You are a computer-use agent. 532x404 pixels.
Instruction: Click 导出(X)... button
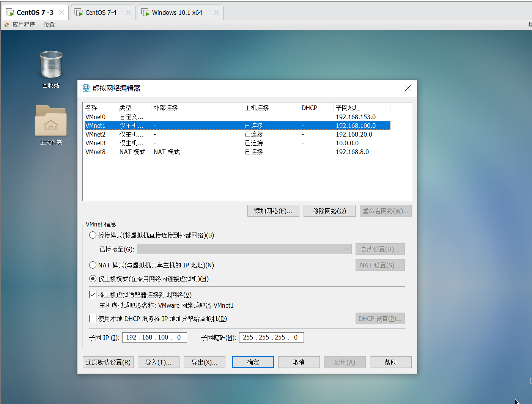205,362
